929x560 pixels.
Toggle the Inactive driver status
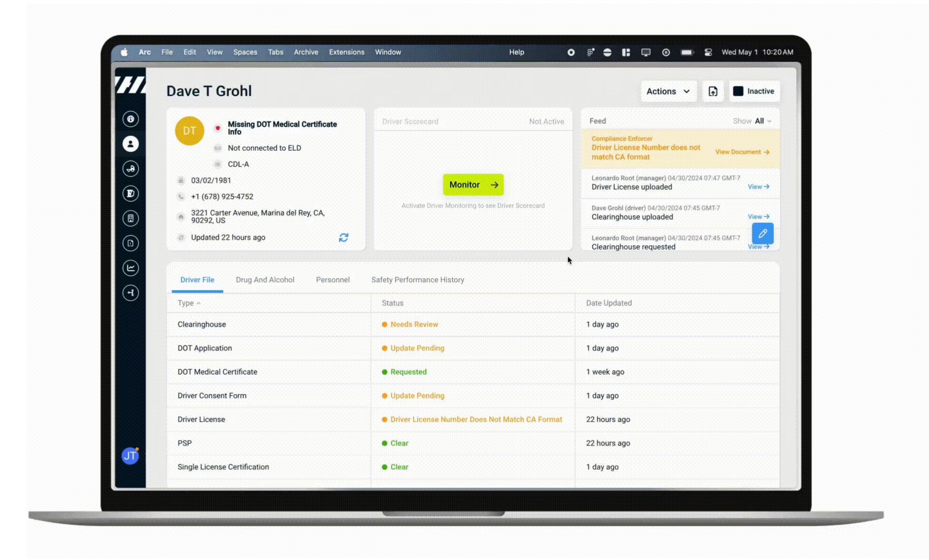click(753, 91)
